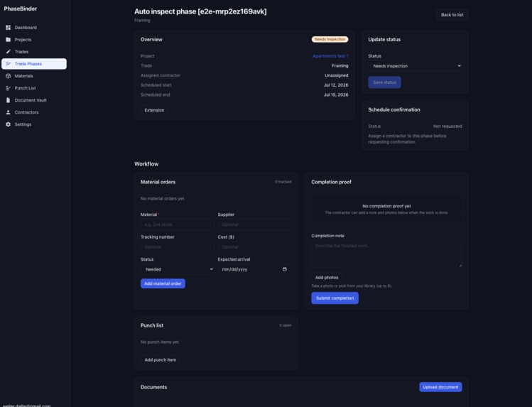Click the Trades pencil icon

tap(8, 52)
